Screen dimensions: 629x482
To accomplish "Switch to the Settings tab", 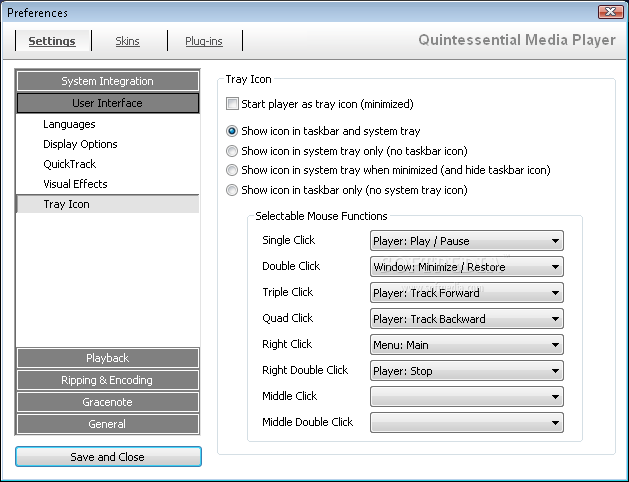I will coord(52,41).
